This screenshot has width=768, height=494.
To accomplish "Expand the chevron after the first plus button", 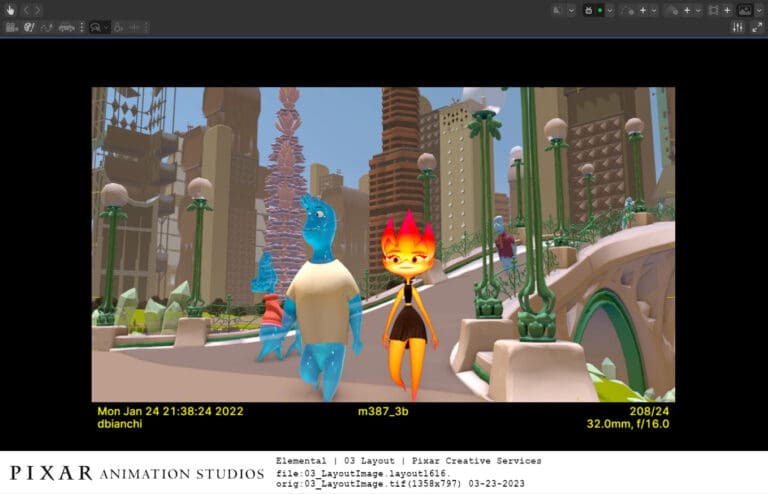I will [654, 10].
